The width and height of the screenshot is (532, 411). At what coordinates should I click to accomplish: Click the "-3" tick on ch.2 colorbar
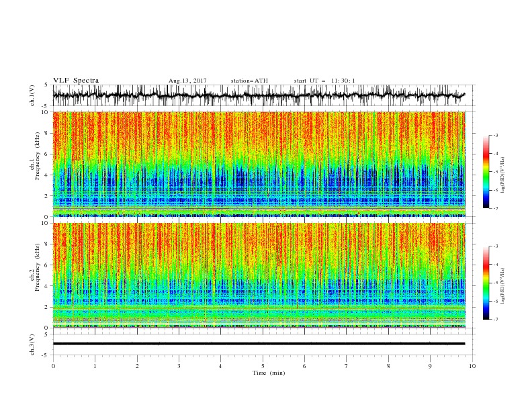[x=495, y=246]
